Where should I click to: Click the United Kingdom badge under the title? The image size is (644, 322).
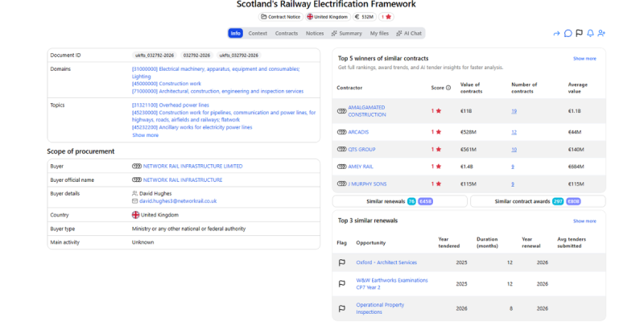pos(328,17)
